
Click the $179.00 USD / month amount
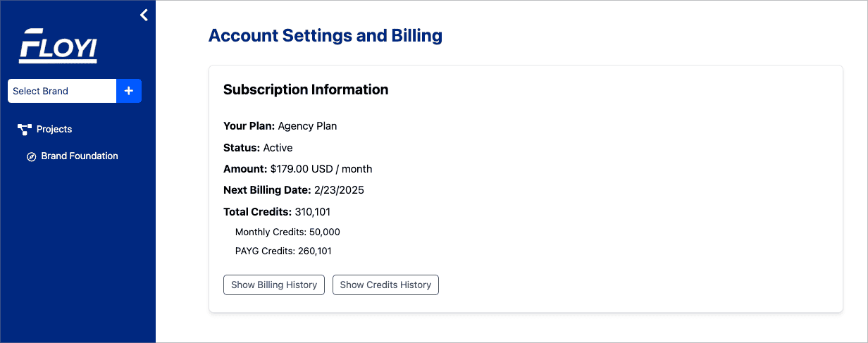(x=321, y=169)
